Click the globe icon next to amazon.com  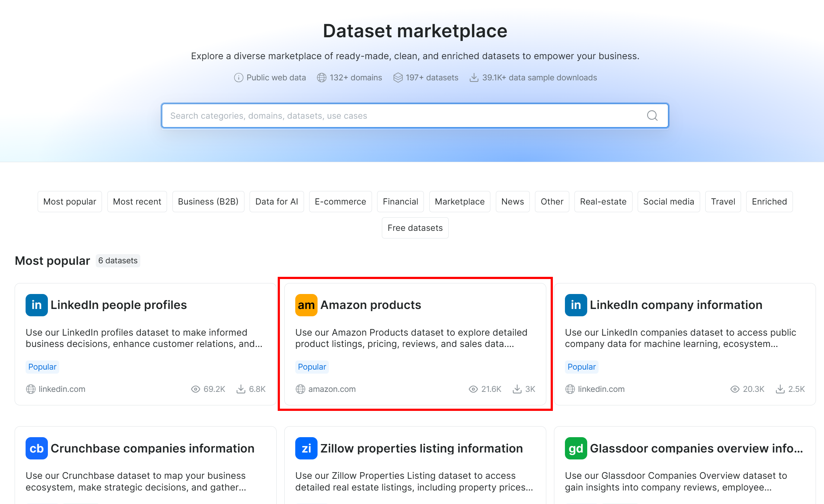[x=300, y=389]
